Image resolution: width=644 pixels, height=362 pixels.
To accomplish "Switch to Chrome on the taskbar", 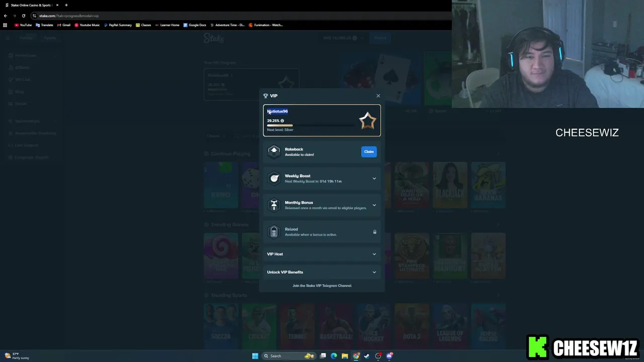I will 356,356.
